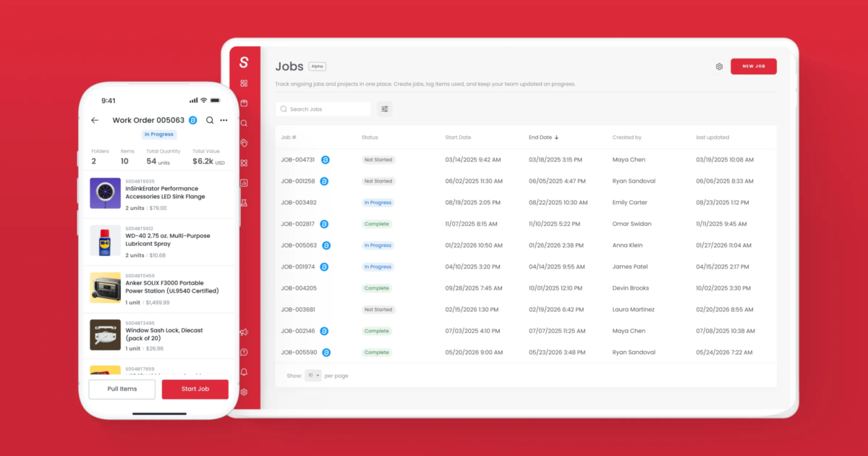Open the dashboard grid icon in sidebar
This screenshot has width=868, height=456.
(x=244, y=83)
